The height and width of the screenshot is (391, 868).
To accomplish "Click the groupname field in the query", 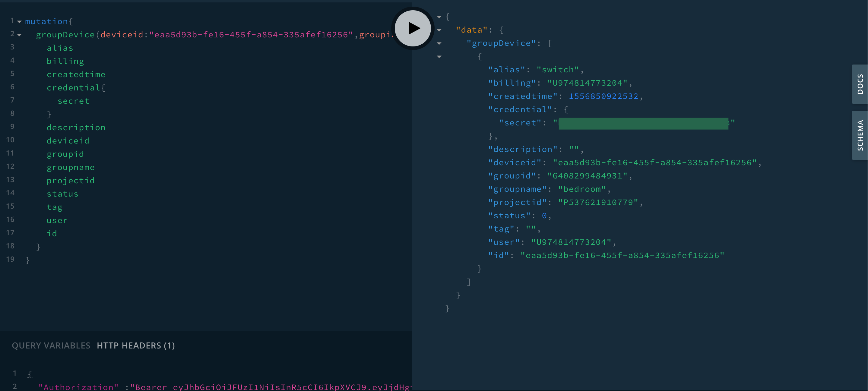I will 71,167.
